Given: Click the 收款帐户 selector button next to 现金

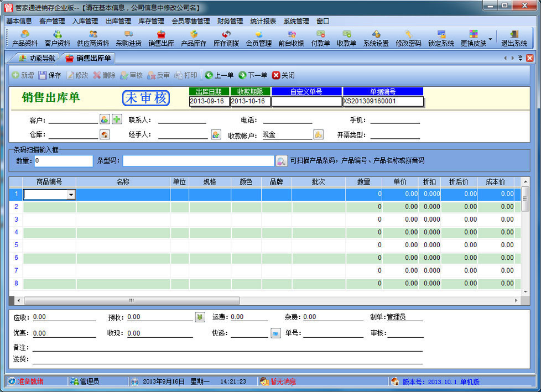Looking at the screenshot, I should pos(318,134).
